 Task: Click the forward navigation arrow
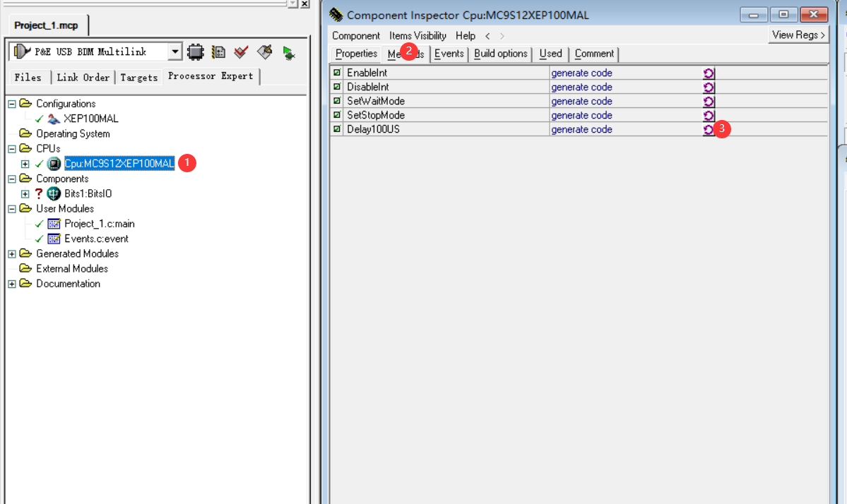tap(502, 36)
